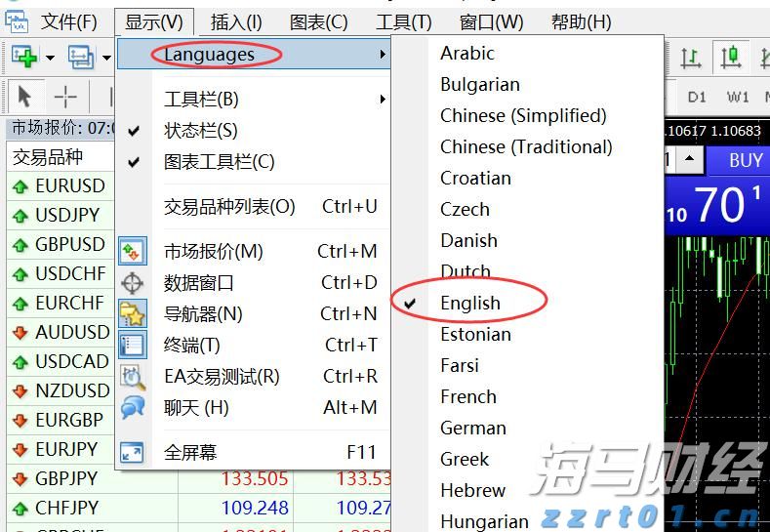Image resolution: width=770 pixels, height=532 pixels.
Task: Switch to candlestick chart icon
Action: 729,58
